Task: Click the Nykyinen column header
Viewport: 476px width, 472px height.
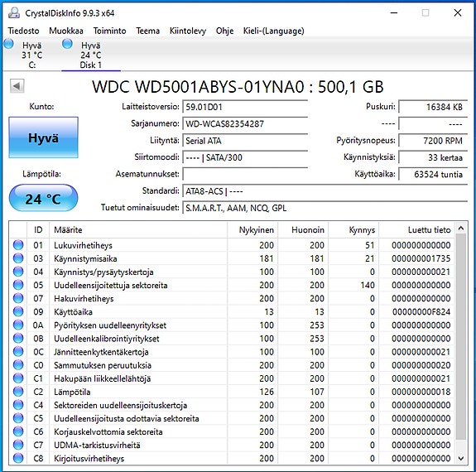Action: pos(252,230)
